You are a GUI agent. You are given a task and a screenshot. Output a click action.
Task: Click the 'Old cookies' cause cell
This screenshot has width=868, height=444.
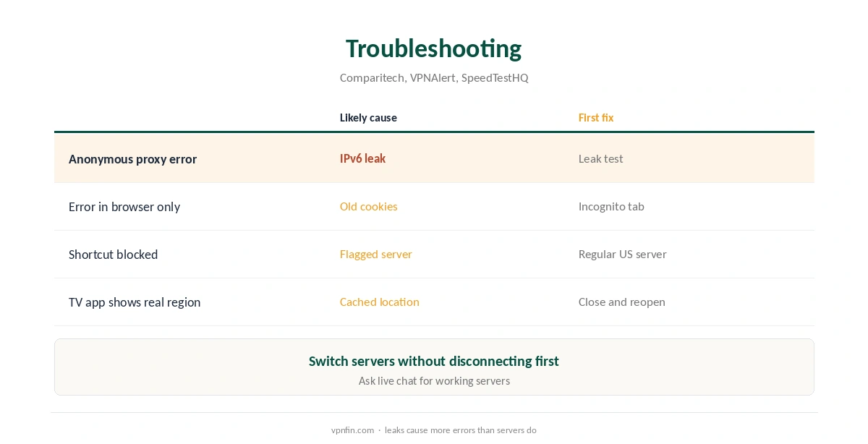tap(369, 206)
